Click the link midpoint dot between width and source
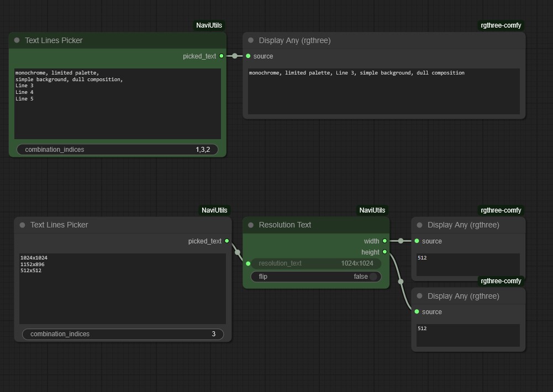553x392 pixels. click(401, 241)
